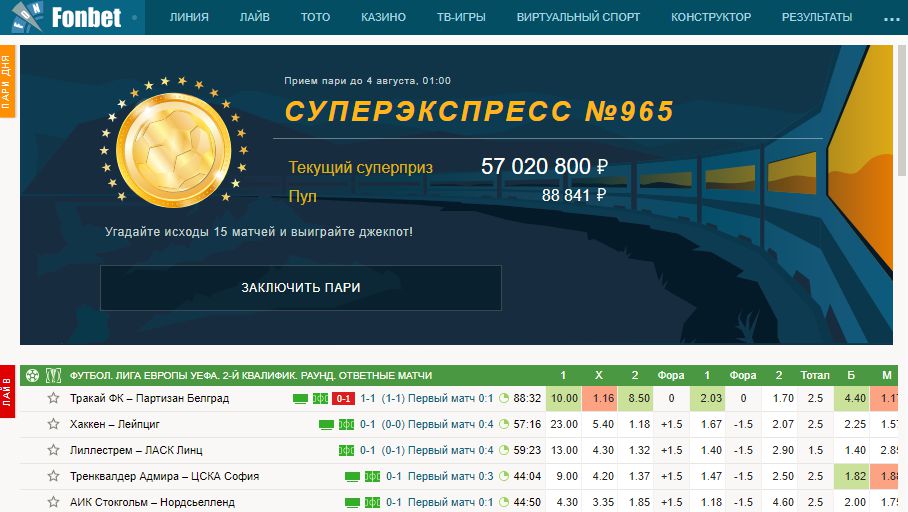The width and height of the screenshot is (908, 512).
Task: Open match field tracker for АИК Стокгольм
Action: [372, 502]
